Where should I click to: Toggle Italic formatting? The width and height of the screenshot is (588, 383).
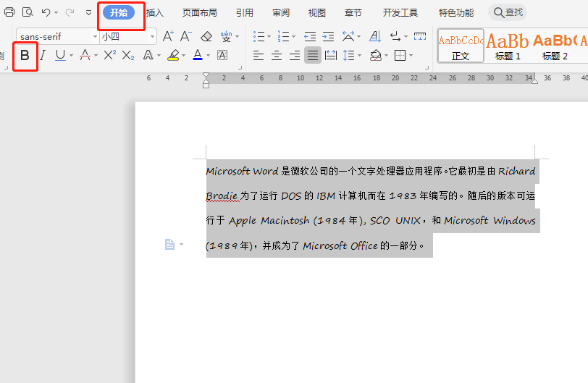[43, 56]
